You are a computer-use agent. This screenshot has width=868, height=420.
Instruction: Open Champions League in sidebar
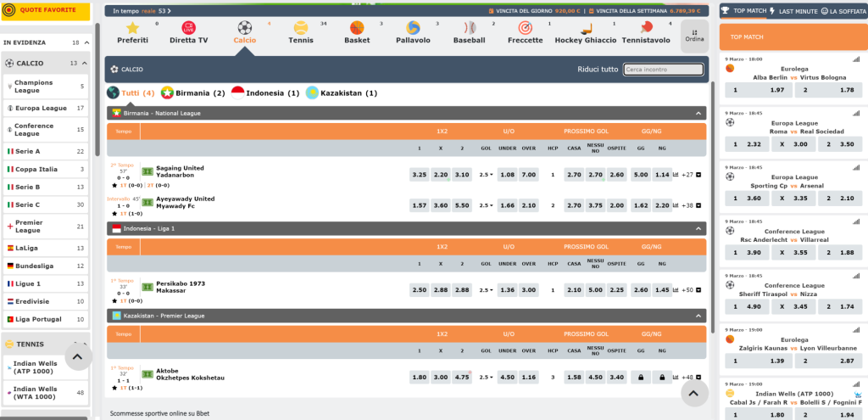pyautogui.click(x=46, y=87)
